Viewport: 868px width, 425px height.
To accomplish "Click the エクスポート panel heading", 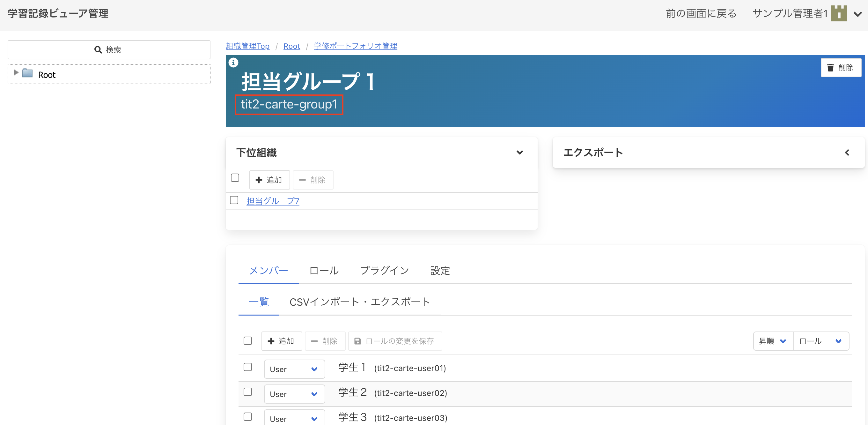I will tap(593, 152).
